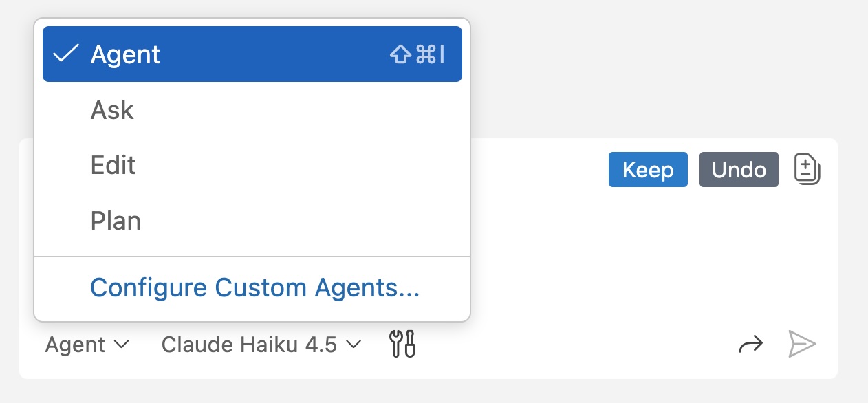
Task: Click the document with plus-minus icon
Action: [806, 170]
